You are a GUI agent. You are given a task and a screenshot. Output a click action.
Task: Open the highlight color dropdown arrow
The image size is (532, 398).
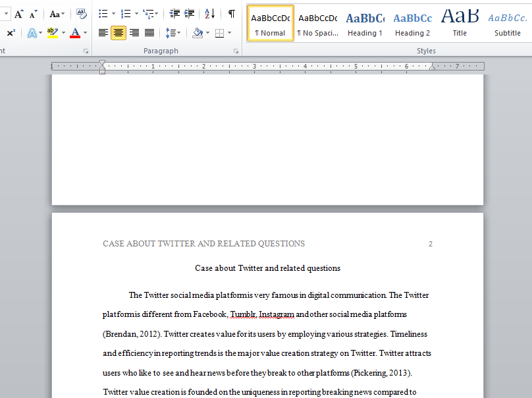[x=63, y=33]
